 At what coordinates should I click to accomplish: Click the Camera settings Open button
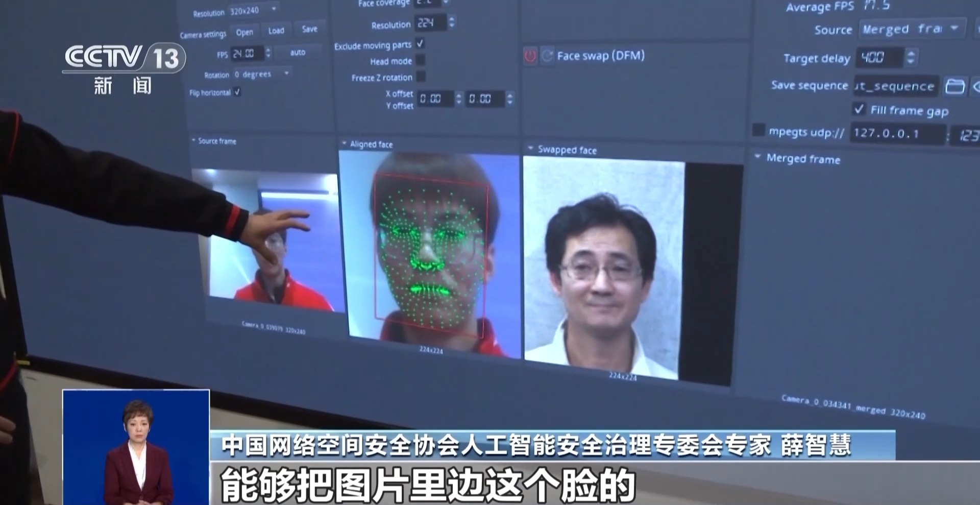244,32
